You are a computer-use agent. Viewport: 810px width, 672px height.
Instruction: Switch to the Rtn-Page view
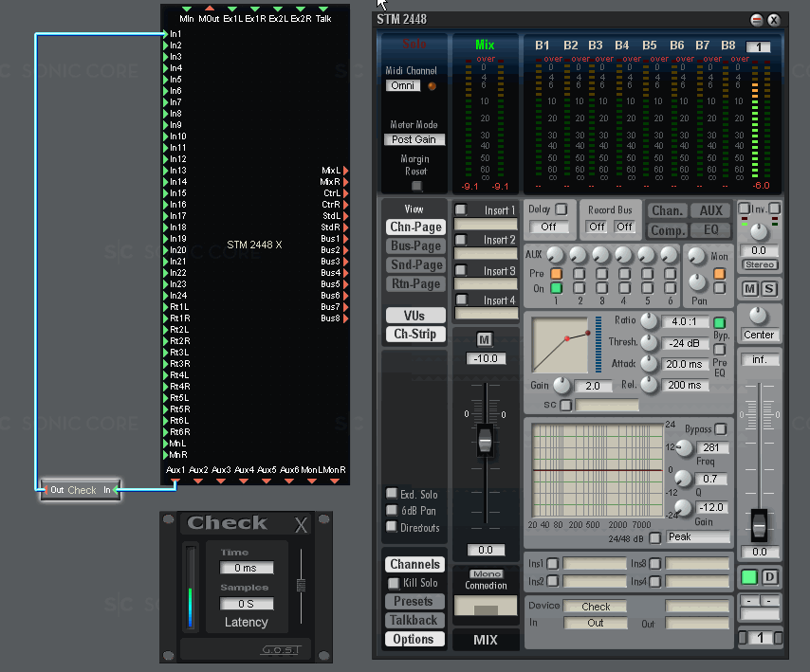point(415,284)
